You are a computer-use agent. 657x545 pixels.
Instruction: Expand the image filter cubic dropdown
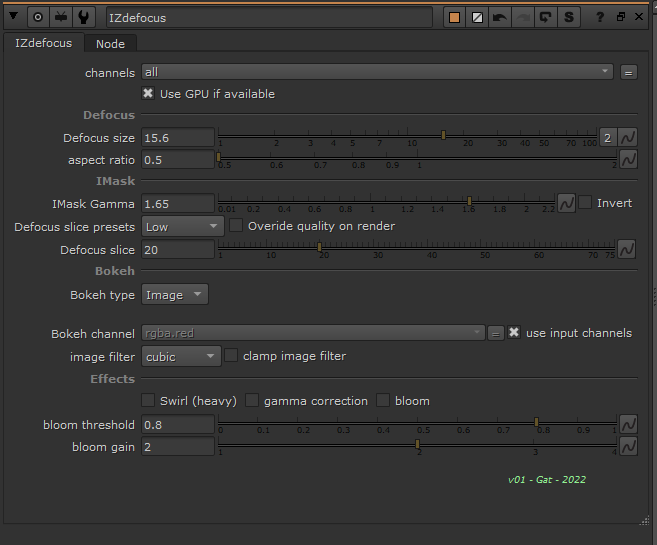[x=181, y=356]
